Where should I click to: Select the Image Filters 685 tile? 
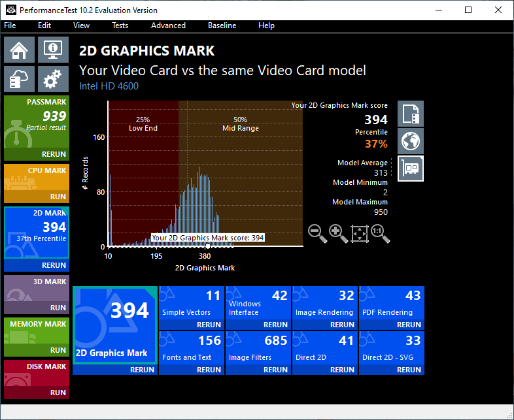click(x=258, y=347)
